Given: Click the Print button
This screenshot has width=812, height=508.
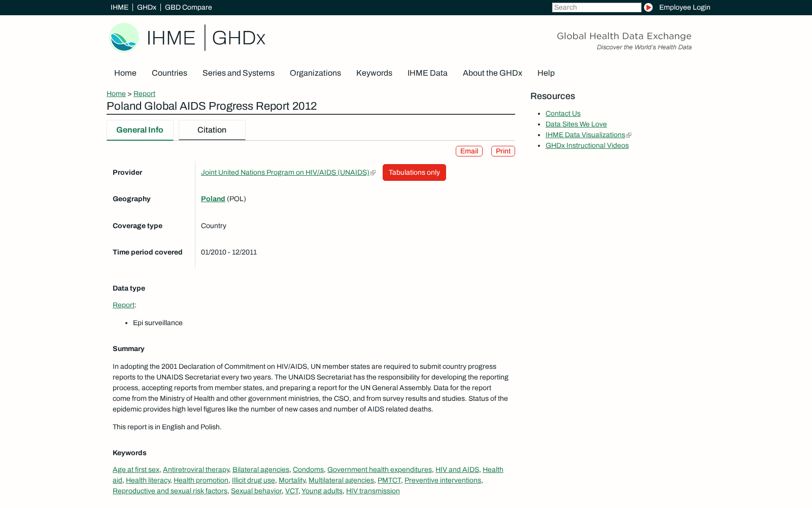Looking at the screenshot, I should click(x=503, y=151).
